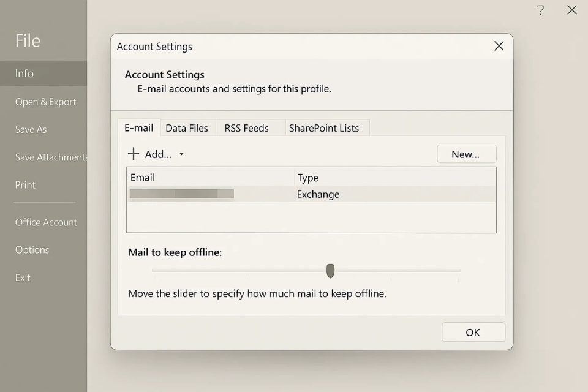The width and height of the screenshot is (588, 392).
Task: Open Outlook Options from the sidebar
Action: pos(32,250)
